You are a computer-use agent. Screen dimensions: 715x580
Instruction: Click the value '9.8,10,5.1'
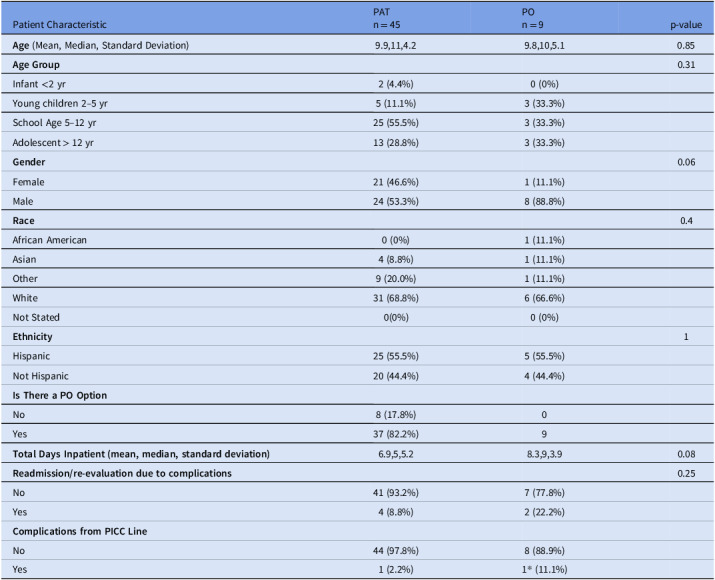pyautogui.click(x=544, y=46)
